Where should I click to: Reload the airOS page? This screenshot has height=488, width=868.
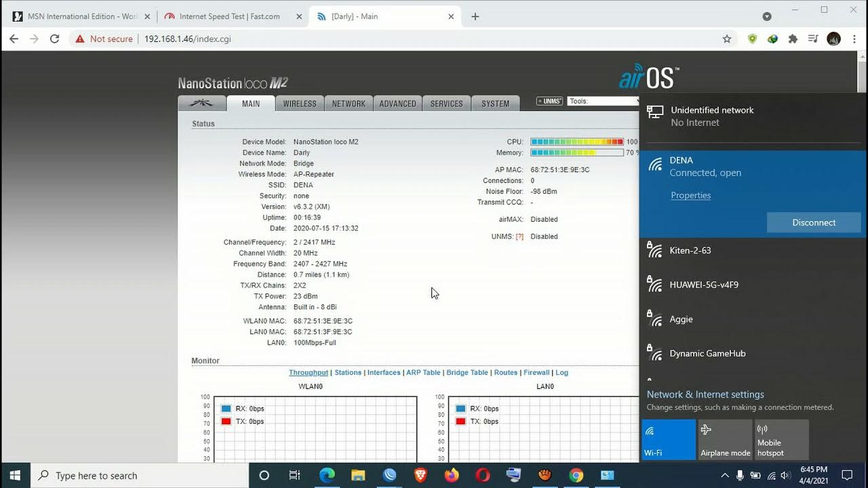[54, 39]
